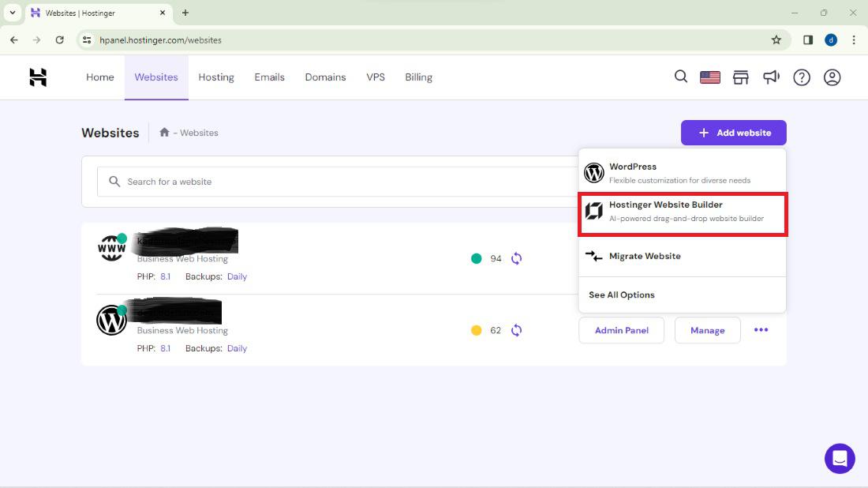Click green status dot beside 94
Image resolution: width=868 pixels, height=488 pixels.
click(x=476, y=259)
